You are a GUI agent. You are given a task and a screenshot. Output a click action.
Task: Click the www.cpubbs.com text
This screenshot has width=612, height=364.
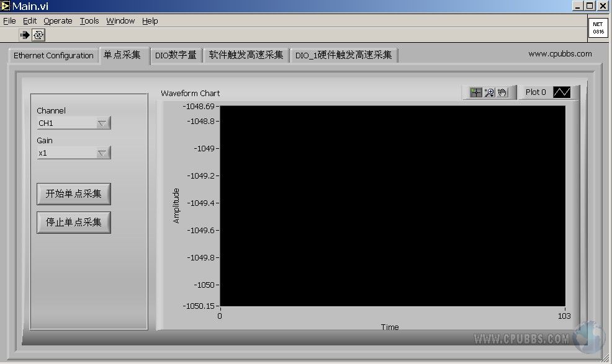[x=560, y=54]
